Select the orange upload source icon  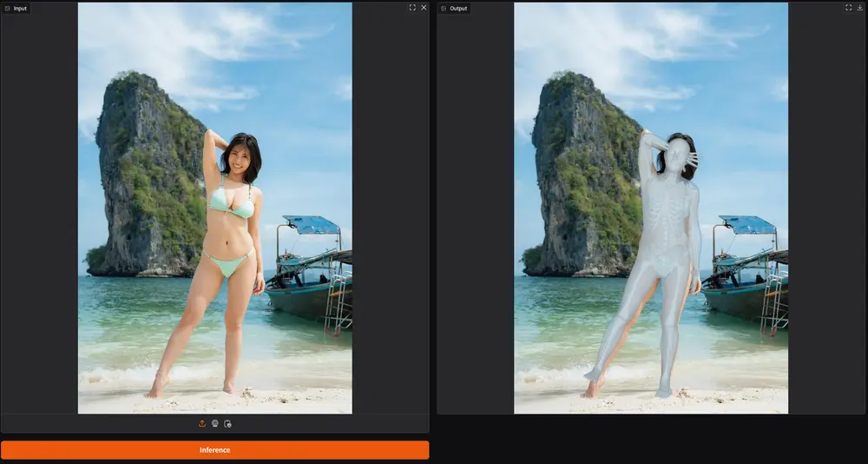coord(202,423)
